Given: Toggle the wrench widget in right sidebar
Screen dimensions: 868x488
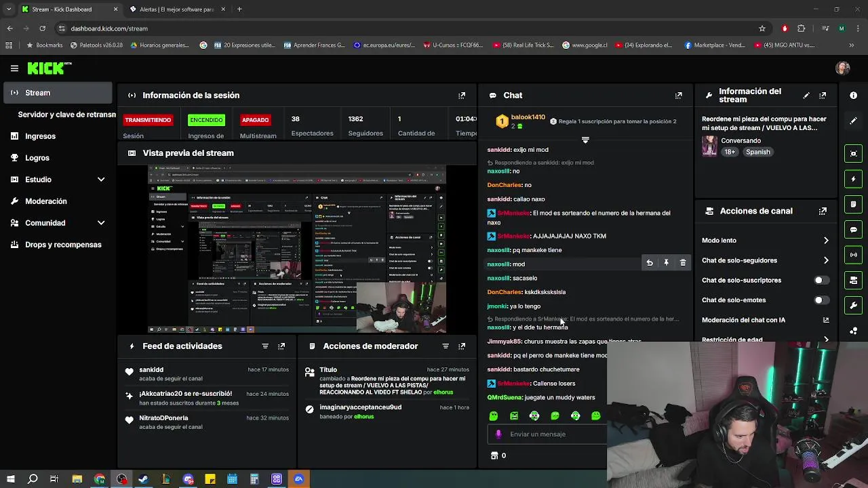Looking at the screenshot, I should [x=854, y=306].
